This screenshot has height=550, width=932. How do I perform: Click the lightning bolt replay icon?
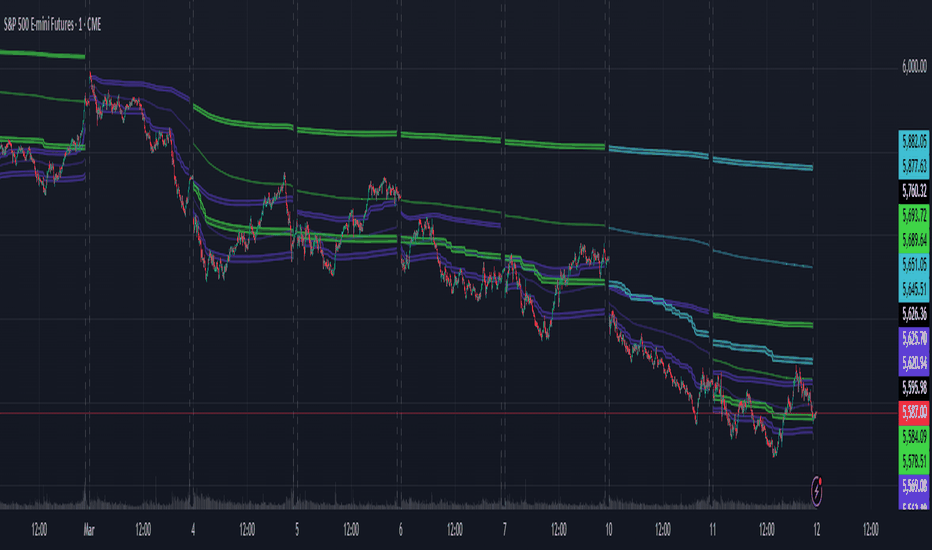click(817, 492)
